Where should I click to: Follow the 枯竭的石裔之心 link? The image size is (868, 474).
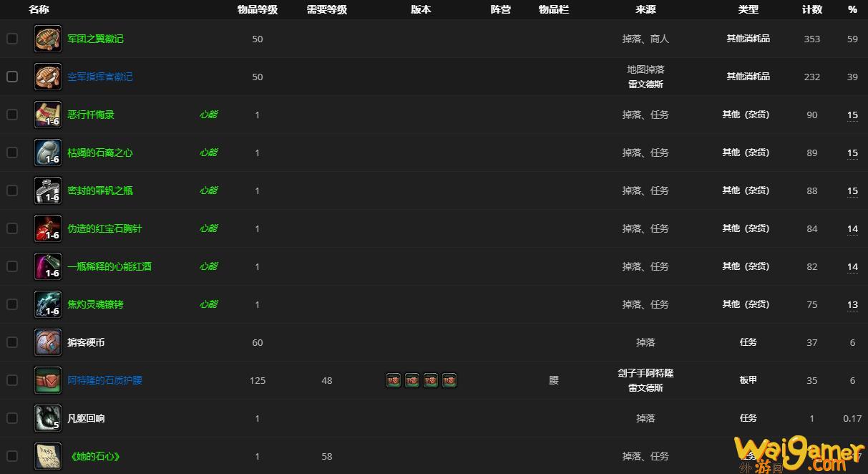click(x=100, y=153)
